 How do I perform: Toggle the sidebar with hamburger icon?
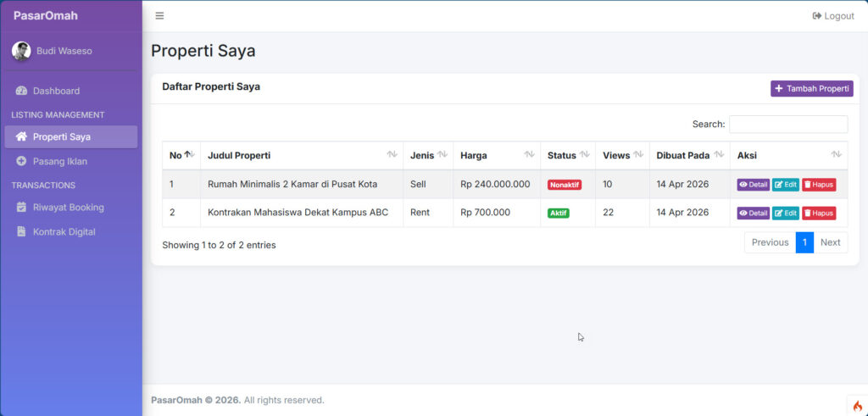[x=159, y=16]
